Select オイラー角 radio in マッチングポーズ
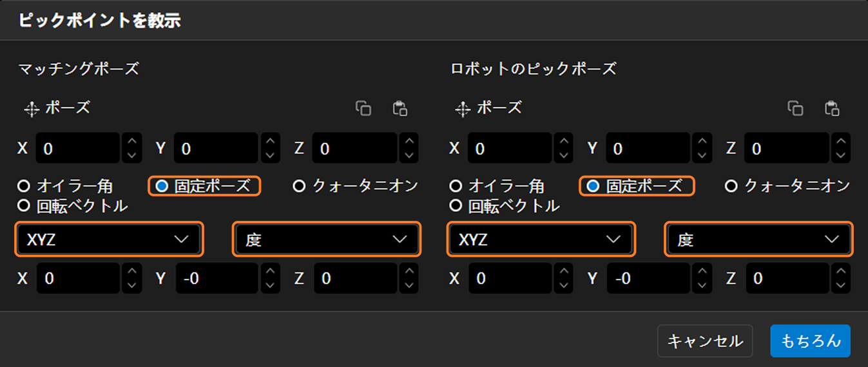The image size is (868, 367). point(24,186)
